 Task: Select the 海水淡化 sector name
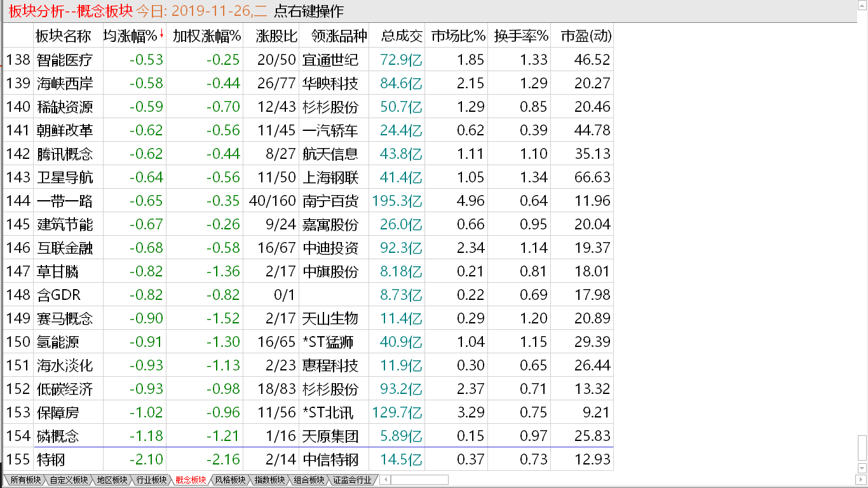click(x=65, y=365)
